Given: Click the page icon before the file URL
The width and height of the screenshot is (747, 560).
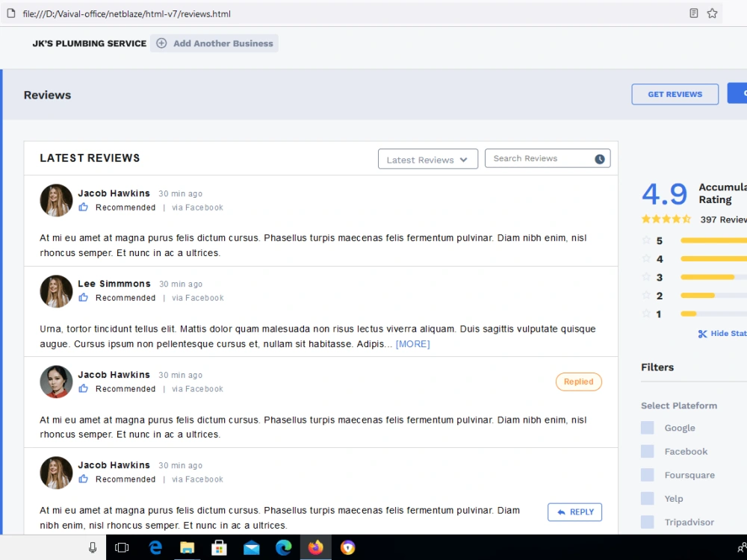Looking at the screenshot, I should pyautogui.click(x=10, y=13).
